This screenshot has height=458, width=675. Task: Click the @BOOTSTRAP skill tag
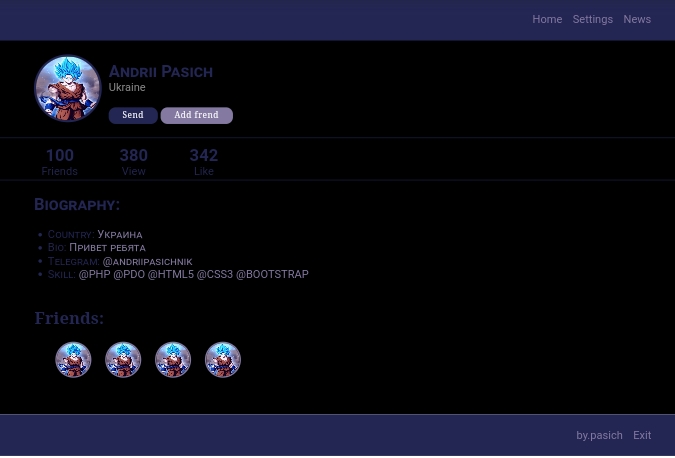point(272,275)
